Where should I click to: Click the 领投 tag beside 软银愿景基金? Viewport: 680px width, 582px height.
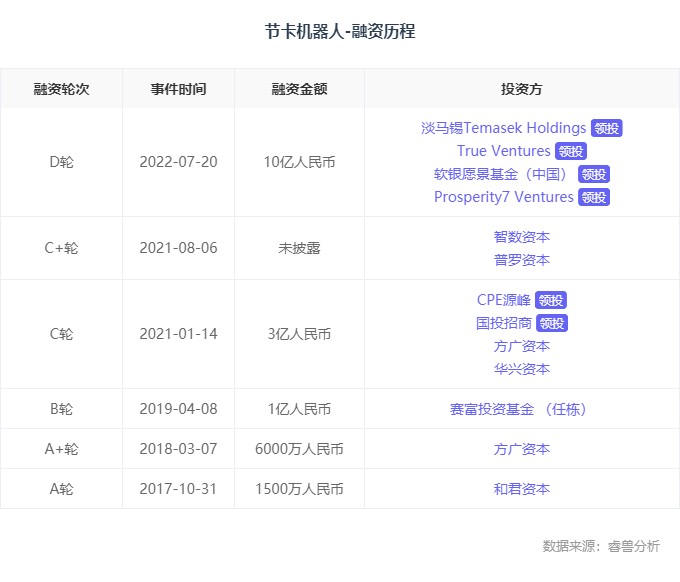click(594, 174)
